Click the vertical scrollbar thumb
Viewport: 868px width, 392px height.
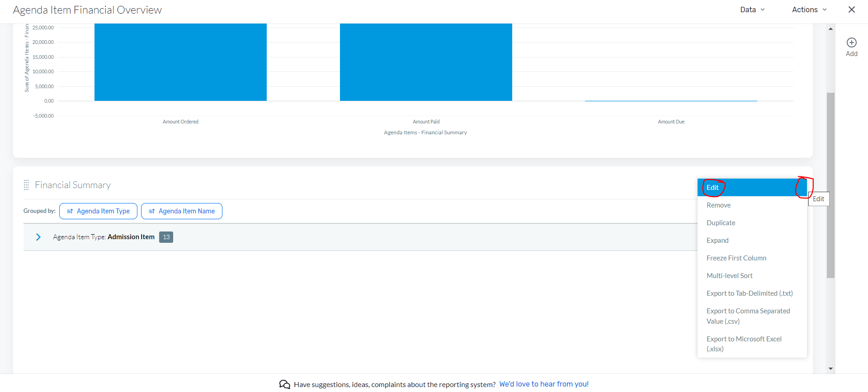[830, 185]
